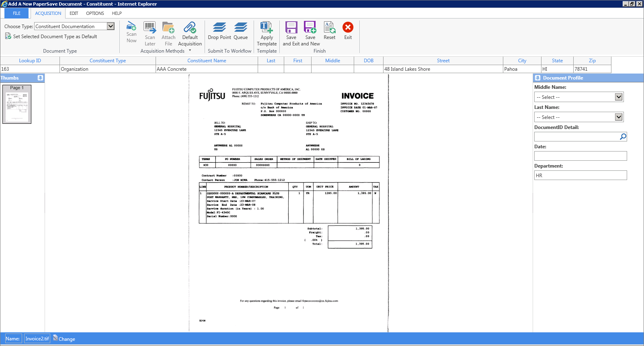Click the '48 Island Lakes Shore' cell
Viewport: 644px width, 346px height.
pos(443,69)
